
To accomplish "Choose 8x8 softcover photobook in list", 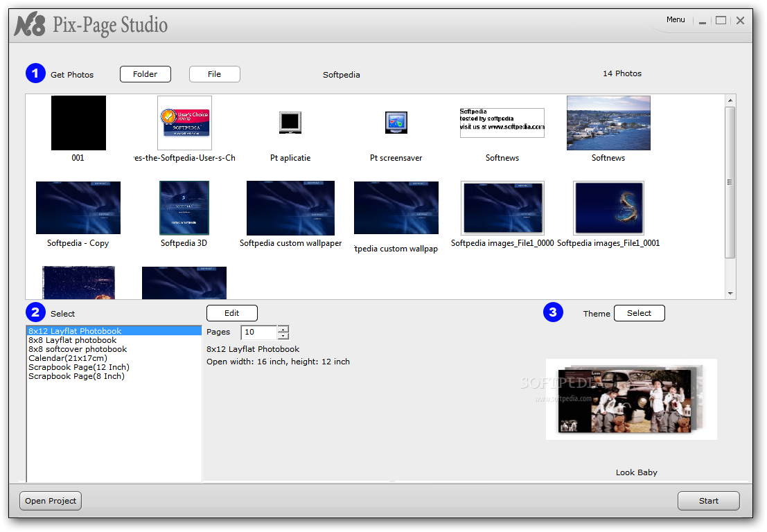I will pos(114,349).
